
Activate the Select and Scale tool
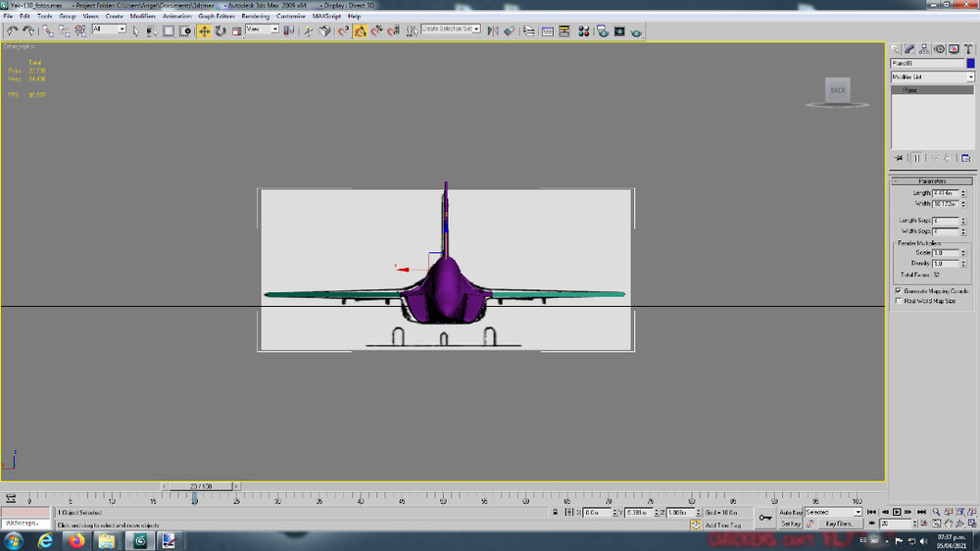[237, 30]
